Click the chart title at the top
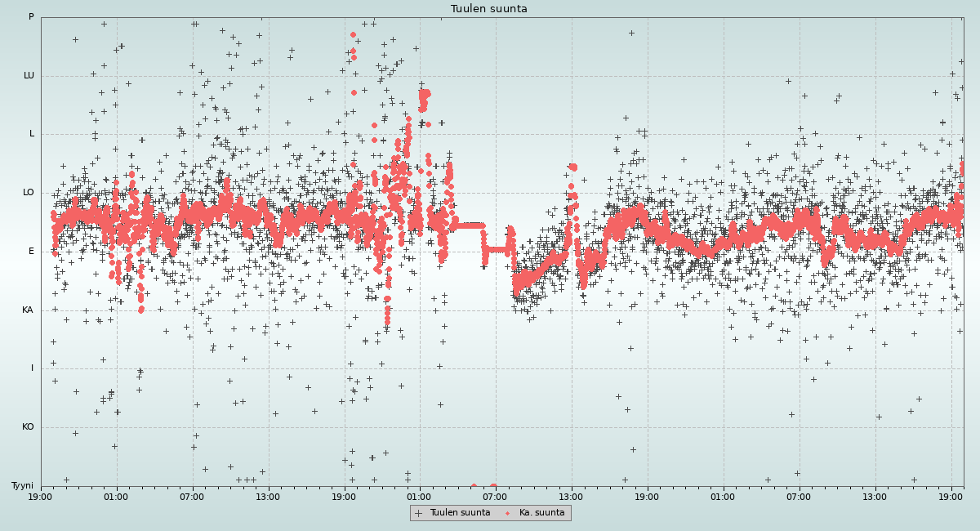Screen dimensions: 980x531 (488, 9)
